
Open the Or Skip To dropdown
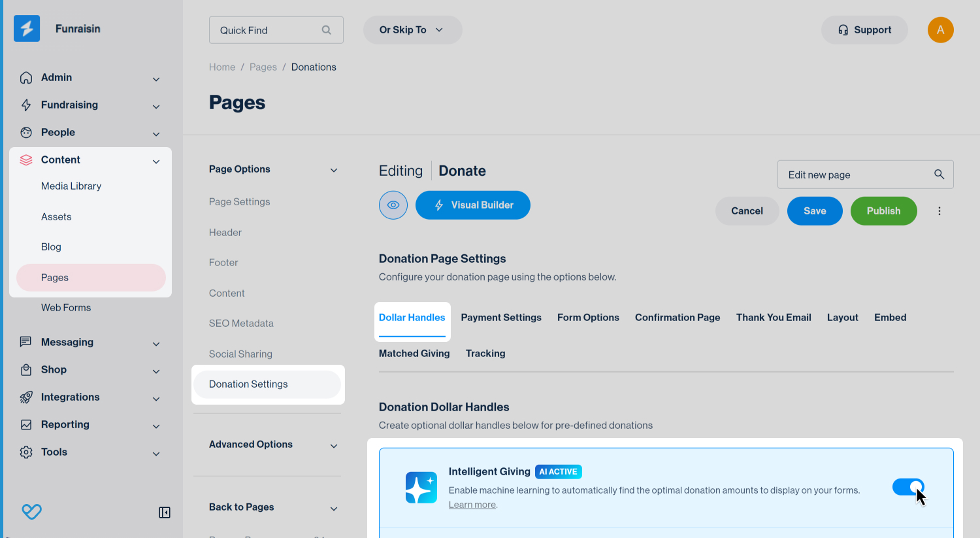412,30
